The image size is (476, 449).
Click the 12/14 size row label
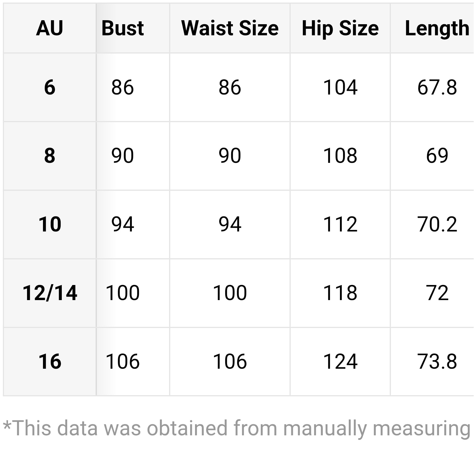(50, 293)
